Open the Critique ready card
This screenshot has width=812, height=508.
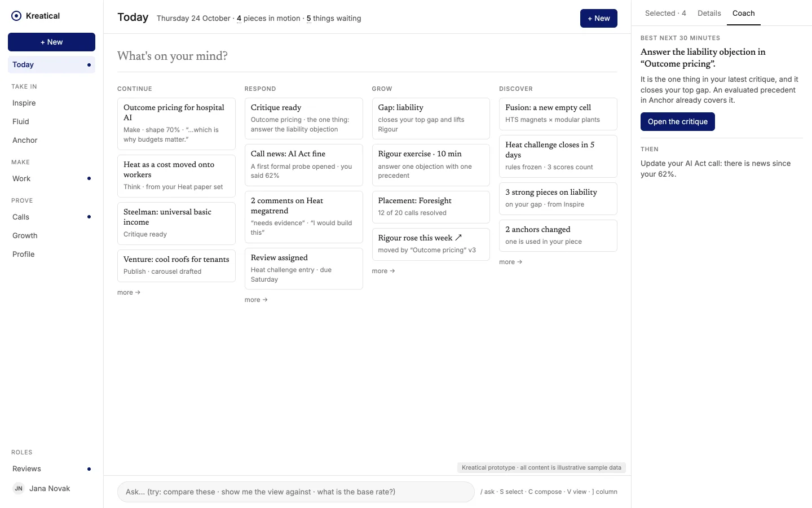pyautogui.click(x=304, y=119)
